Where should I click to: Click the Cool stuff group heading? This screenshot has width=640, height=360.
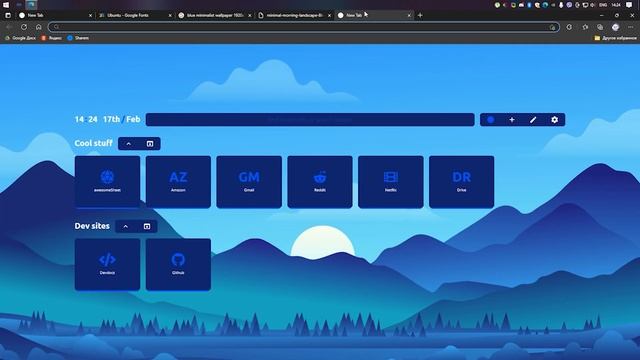pos(93,143)
